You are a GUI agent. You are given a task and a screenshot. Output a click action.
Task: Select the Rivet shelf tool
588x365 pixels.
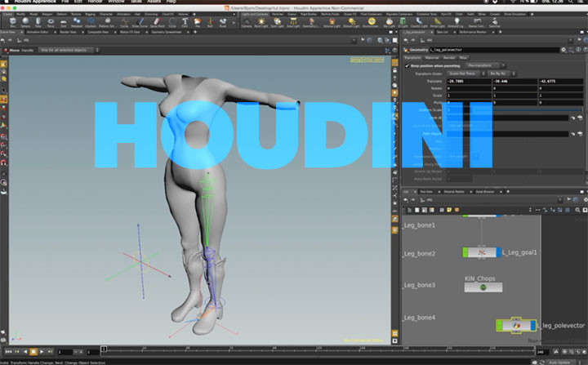(223, 23)
